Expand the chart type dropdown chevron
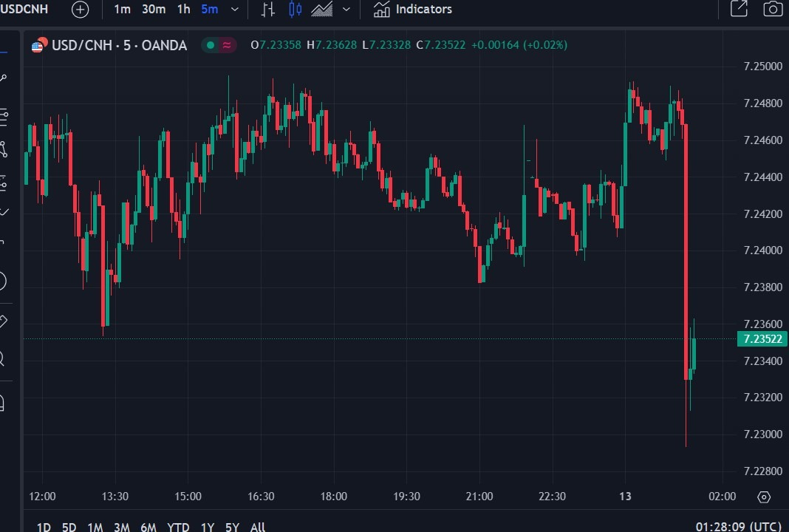The height and width of the screenshot is (532, 789). pyautogui.click(x=346, y=9)
